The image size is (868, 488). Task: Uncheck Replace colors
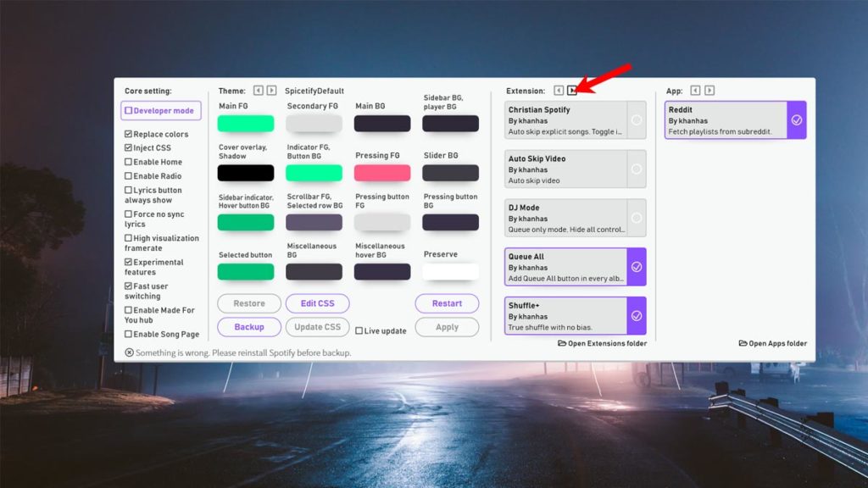(129, 134)
